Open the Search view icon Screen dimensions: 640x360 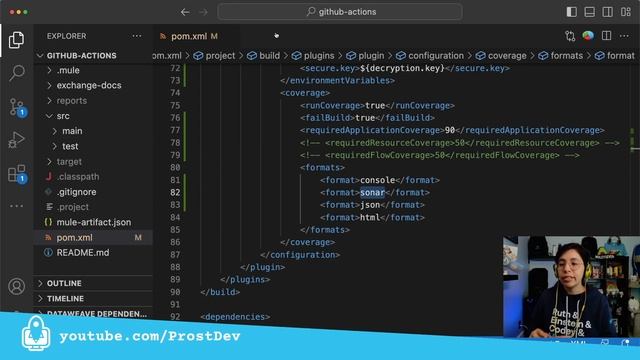17,73
